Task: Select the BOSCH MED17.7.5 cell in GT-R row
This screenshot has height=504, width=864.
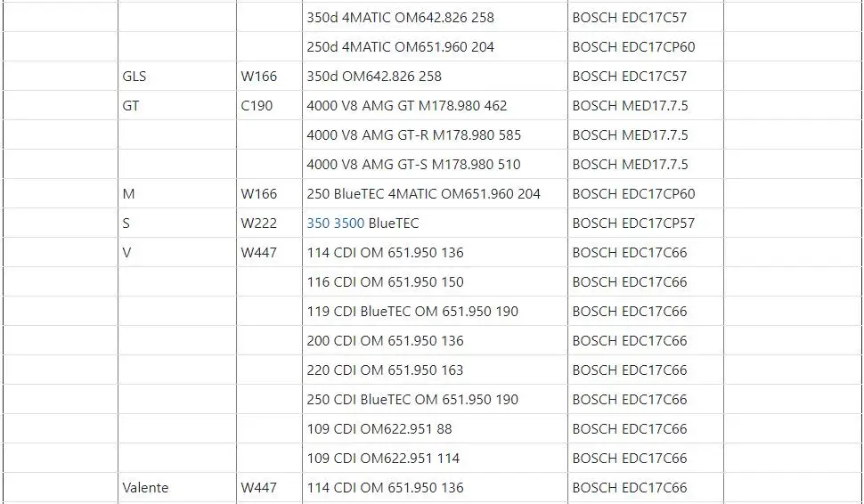Action: click(645, 135)
